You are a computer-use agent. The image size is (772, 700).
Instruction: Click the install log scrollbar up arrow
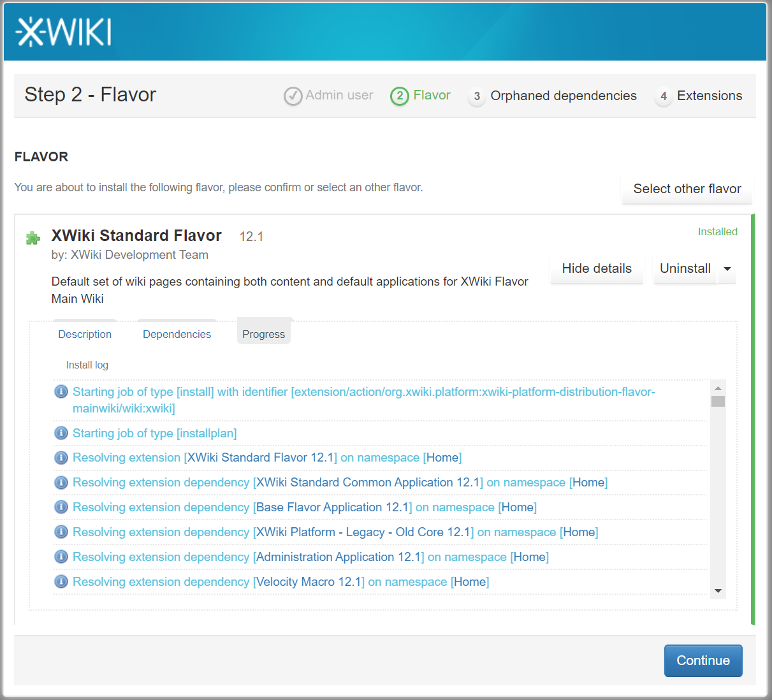718,388
